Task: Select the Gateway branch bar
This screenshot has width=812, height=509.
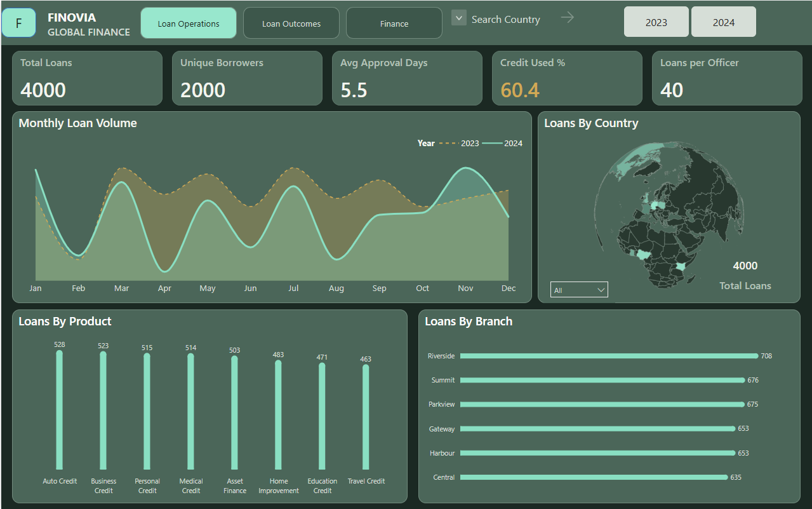Action: tap(598, 428)
